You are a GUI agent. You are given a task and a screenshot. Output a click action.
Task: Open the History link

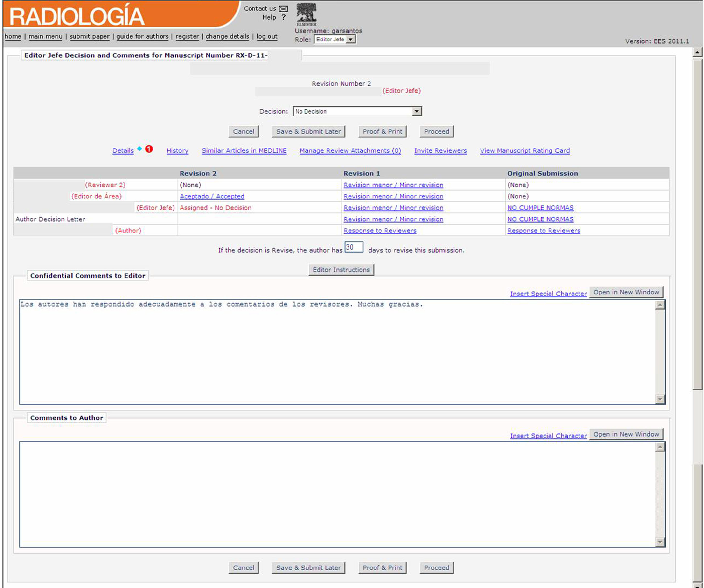pos(177,151)
